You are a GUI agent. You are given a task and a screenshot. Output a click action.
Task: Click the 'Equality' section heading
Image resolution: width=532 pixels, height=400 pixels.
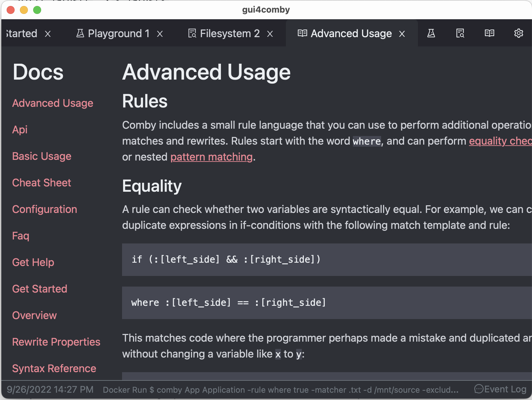tap(152, 186)
